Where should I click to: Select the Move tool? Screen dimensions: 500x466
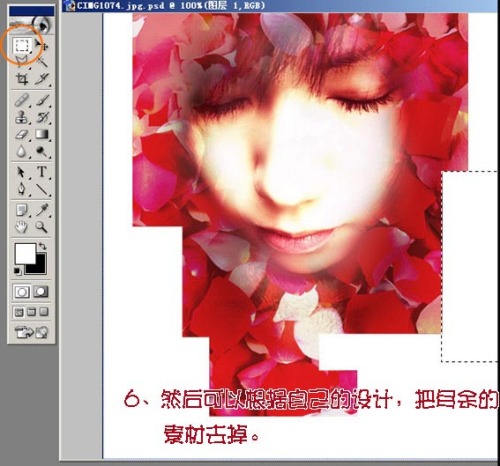coord(41,45)
